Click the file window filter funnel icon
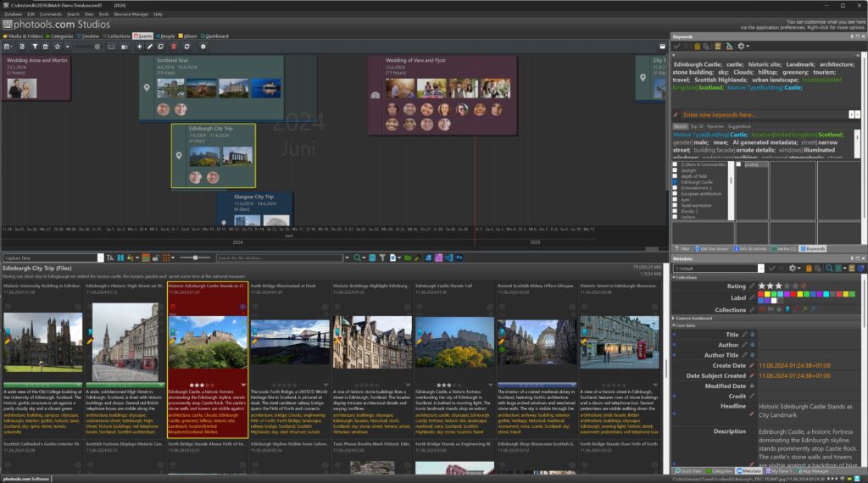 (x=382, y=258)
